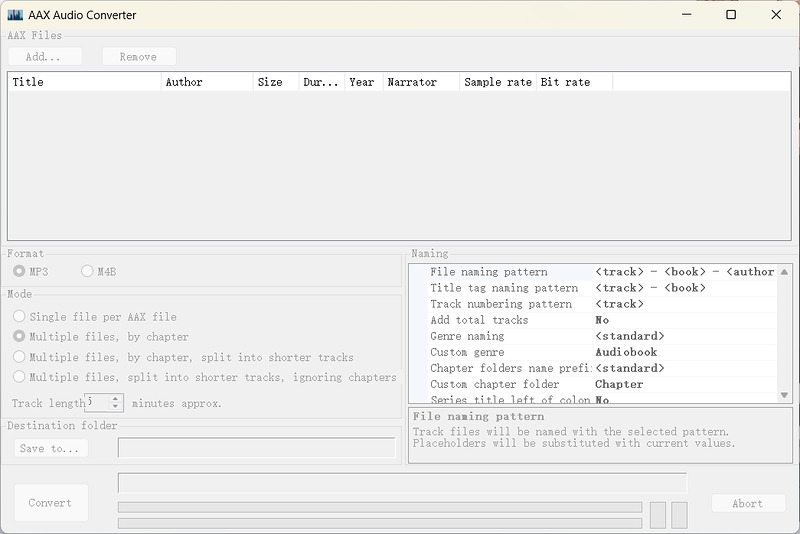
Task: Sort the file list by Author column
Action: click(207, 82)
